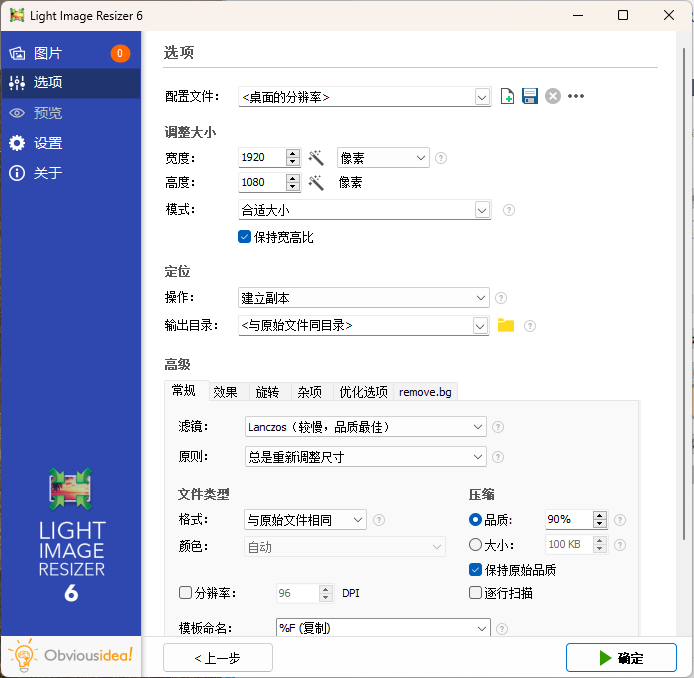Click the magic wand beside 宽度
The image size is (694, 678).
[x=316, y=158]
